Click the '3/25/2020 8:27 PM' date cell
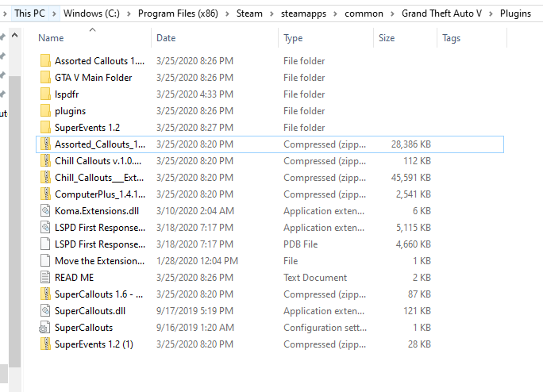 194,128
